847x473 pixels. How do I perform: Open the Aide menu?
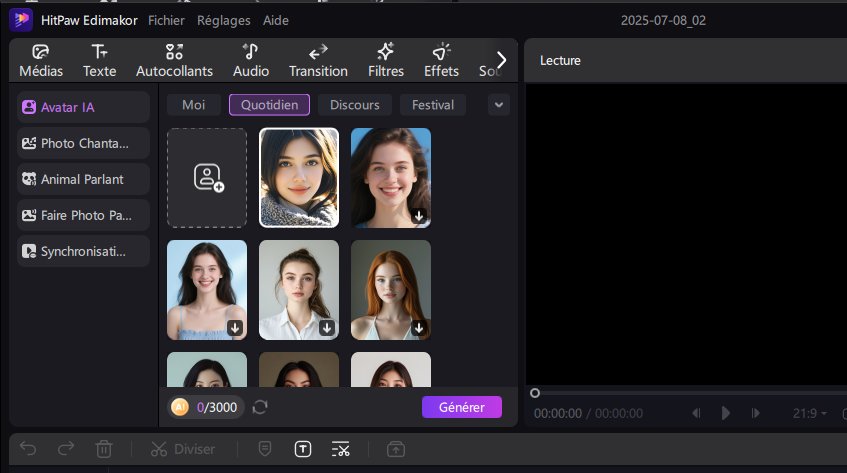pyautogui.click(x=275, y=21)
